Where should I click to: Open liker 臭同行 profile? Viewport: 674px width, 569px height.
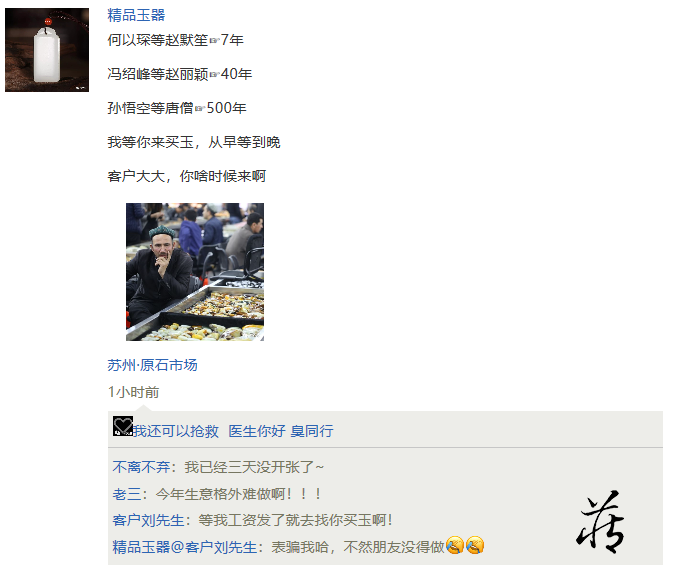click(312, 431)
